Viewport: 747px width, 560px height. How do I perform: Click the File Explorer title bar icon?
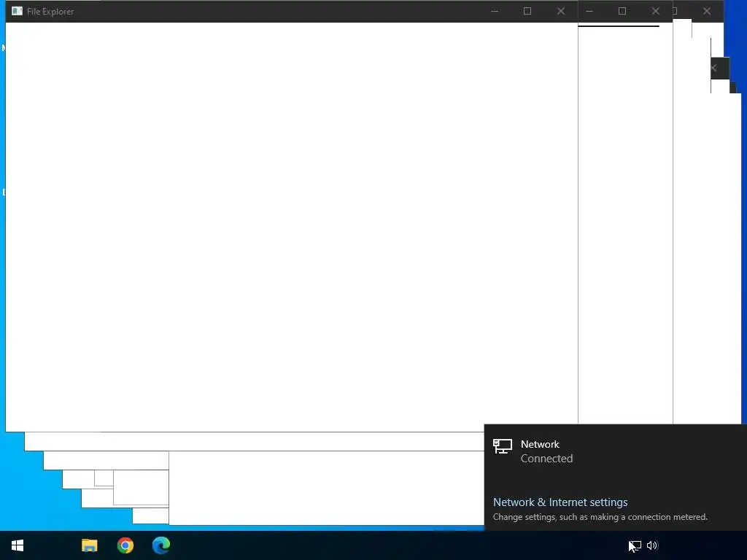(18, 11)
